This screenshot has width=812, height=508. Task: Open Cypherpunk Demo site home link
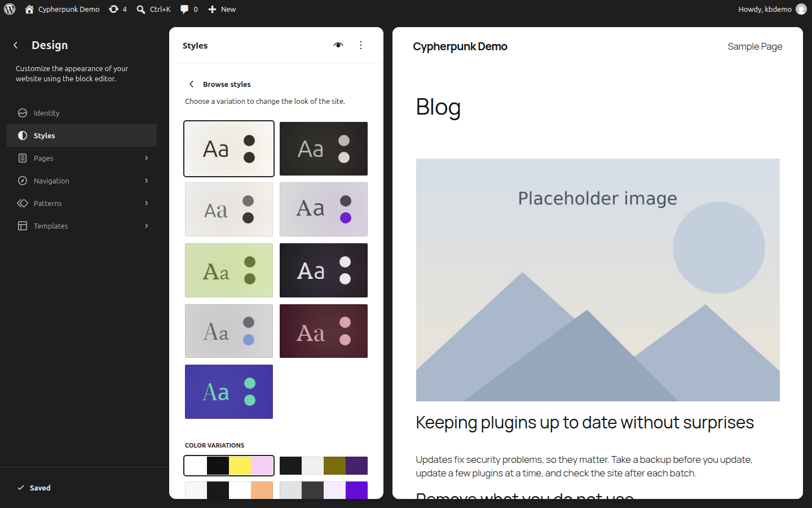pos(62,9)
